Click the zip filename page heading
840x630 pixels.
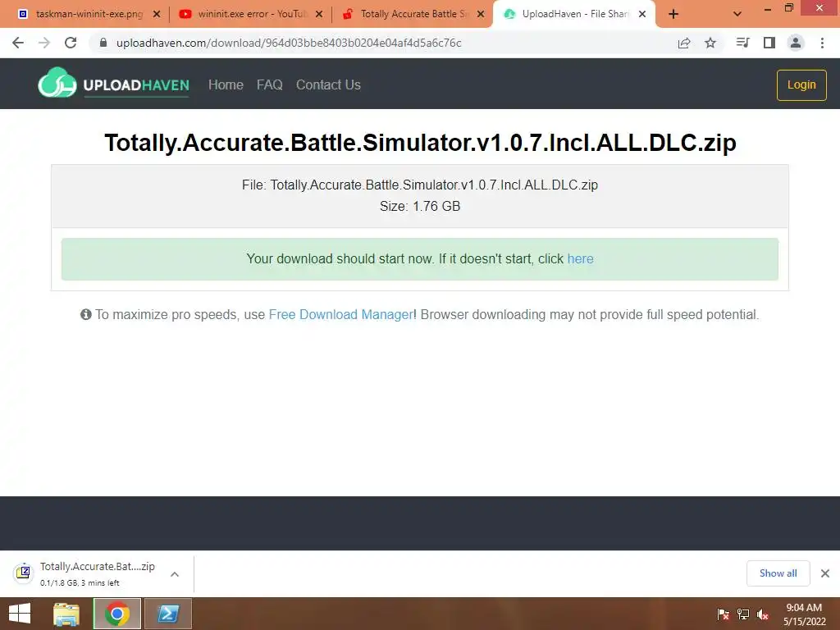click(420, 143)
